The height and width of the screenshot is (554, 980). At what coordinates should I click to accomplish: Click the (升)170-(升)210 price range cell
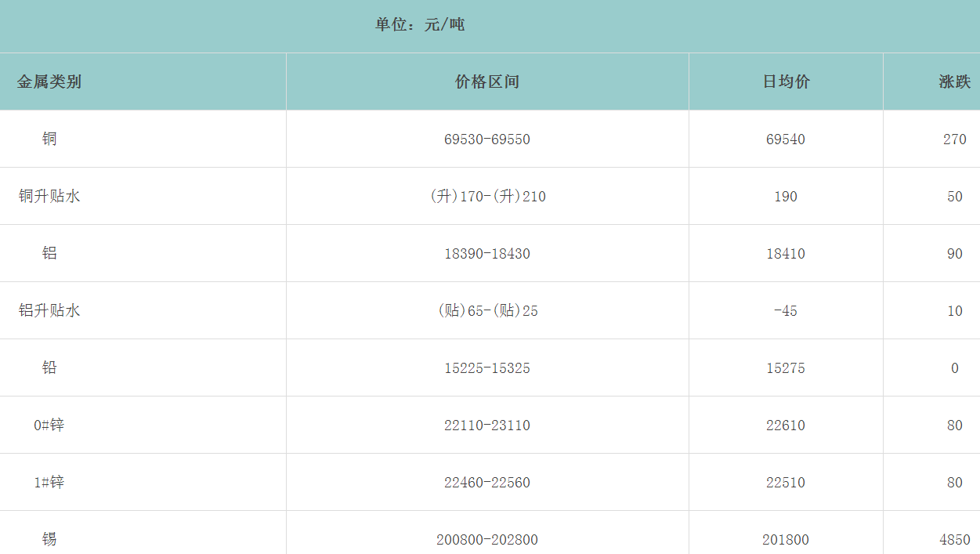click(487, 197)
